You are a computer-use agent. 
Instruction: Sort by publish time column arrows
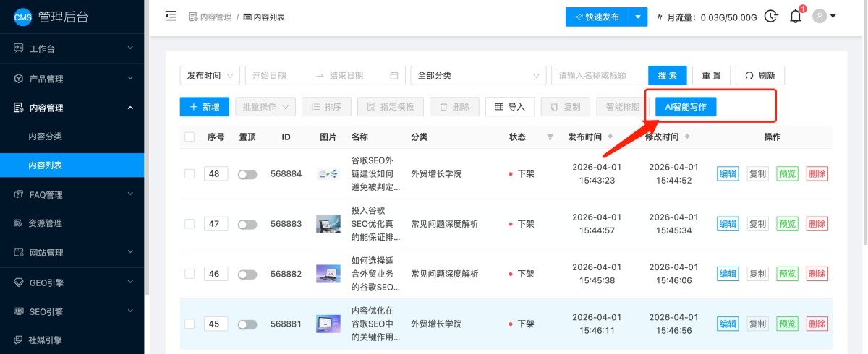tap(610, 137)
